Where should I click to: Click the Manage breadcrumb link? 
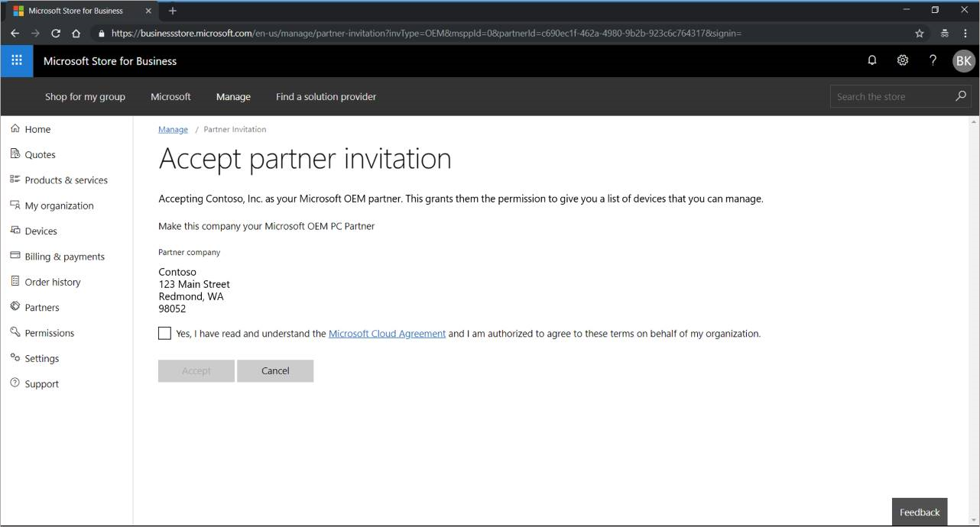tap(173, 130)
